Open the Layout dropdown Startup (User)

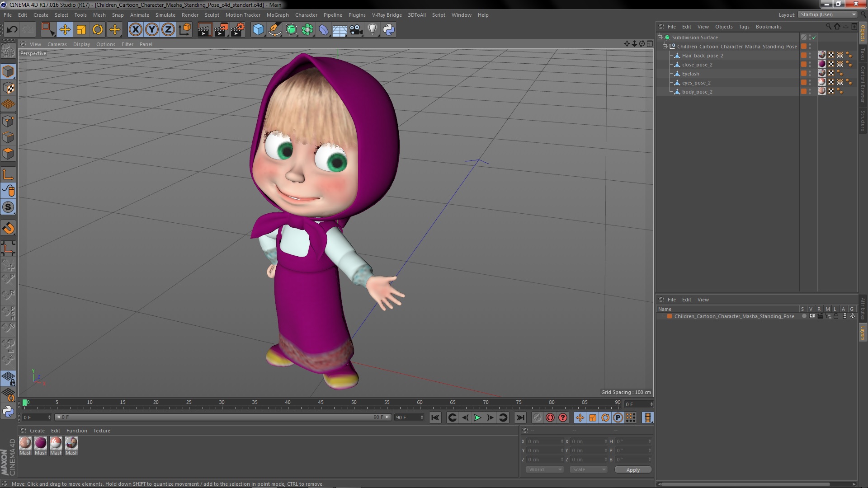pos(828,14)
